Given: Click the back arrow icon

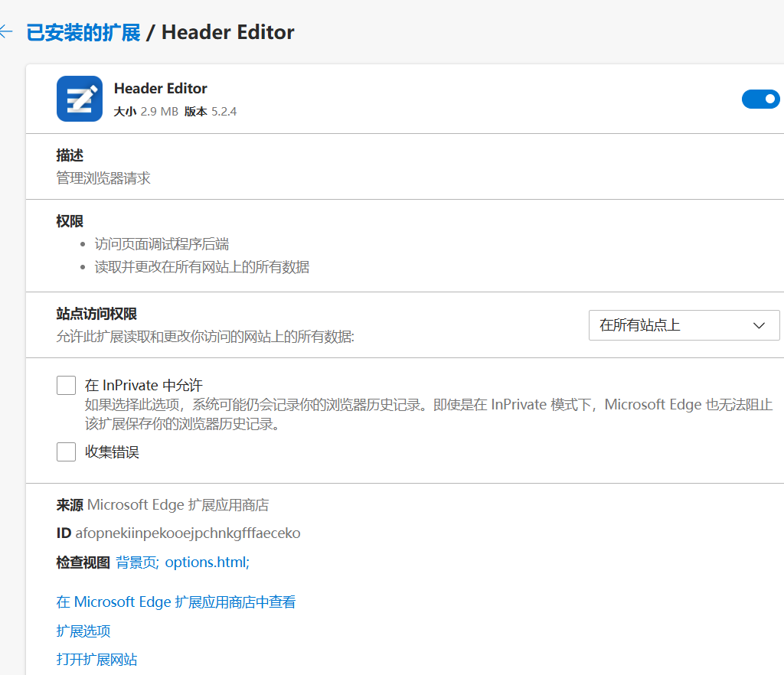Looking at the screenshot, I should coord(6,31).
